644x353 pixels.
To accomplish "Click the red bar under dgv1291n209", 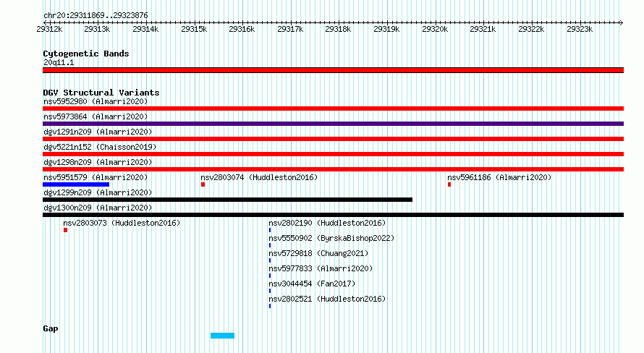I will click(x=333, y=139).
